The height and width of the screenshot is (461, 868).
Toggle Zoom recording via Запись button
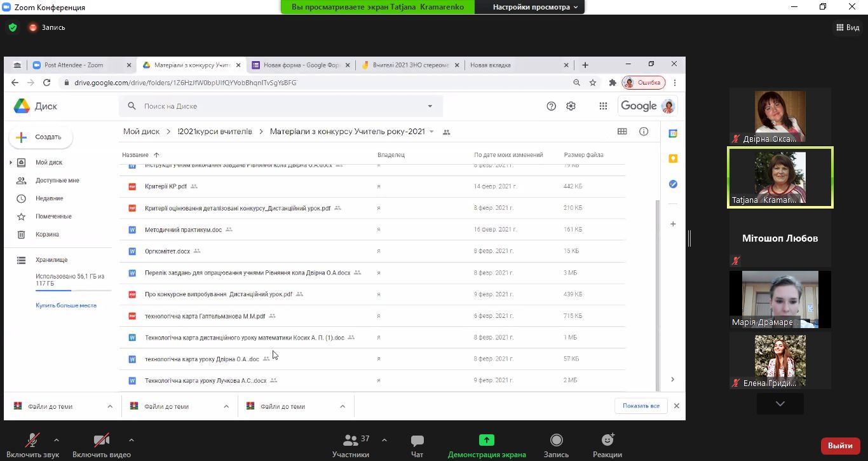556,444
